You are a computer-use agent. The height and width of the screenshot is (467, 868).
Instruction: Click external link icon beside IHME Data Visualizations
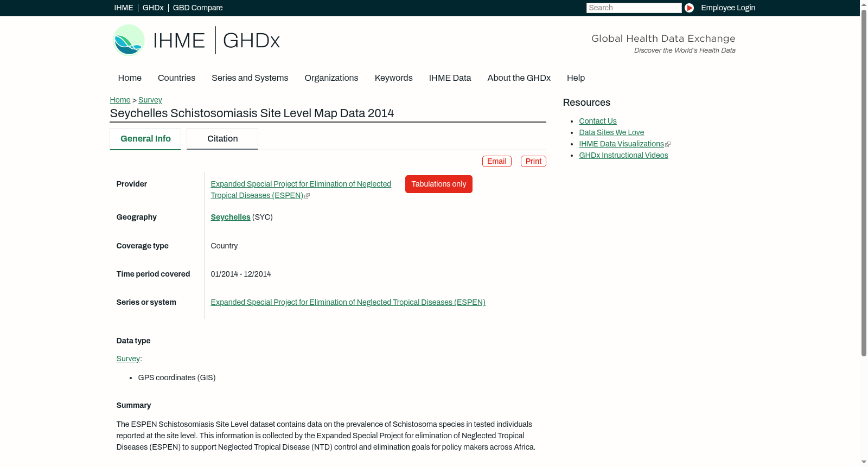coord(668,144)
